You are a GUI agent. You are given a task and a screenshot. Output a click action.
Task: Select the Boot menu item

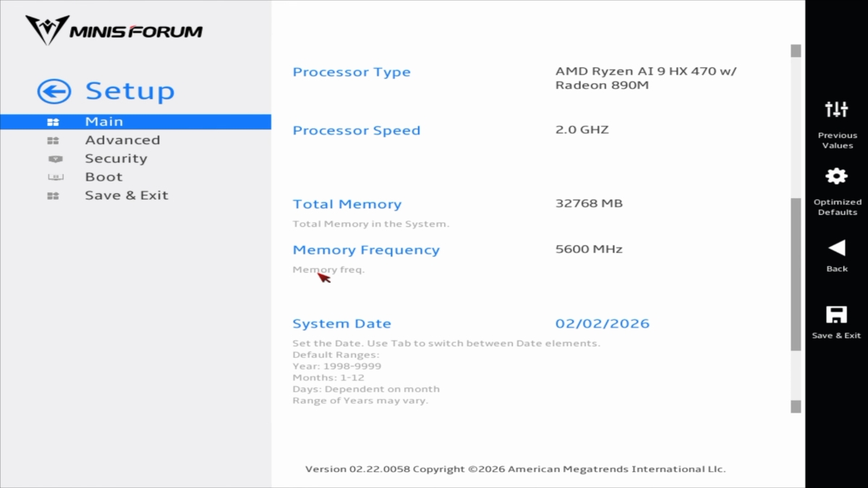tap(103, 177)
